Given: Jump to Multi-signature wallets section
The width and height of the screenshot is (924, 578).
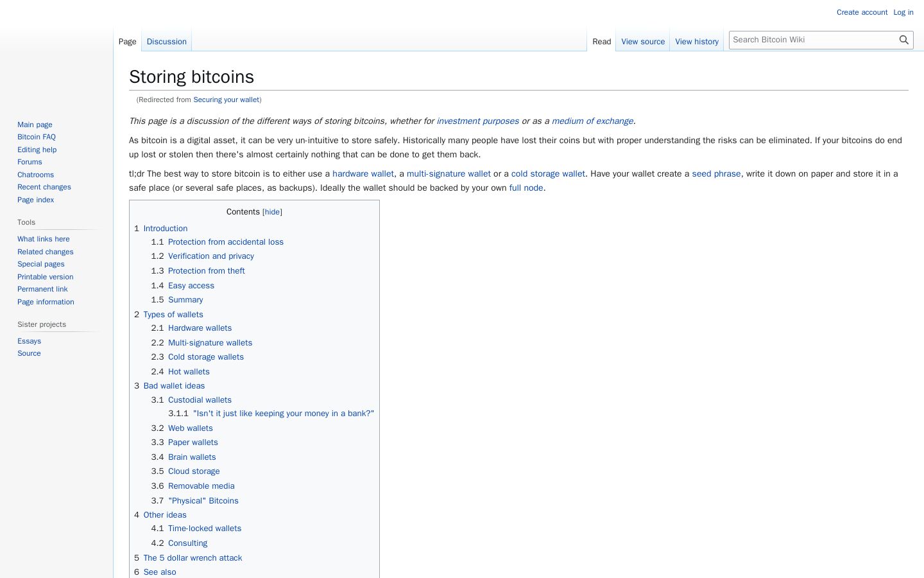Looking at the screenshot, I should click(x=210, y=342).
